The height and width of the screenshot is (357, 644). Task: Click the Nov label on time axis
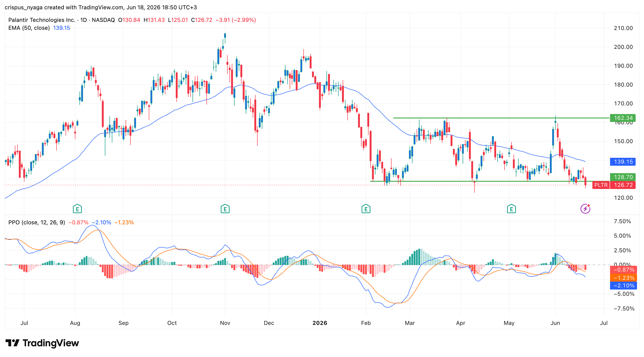(x=225, y=323)
